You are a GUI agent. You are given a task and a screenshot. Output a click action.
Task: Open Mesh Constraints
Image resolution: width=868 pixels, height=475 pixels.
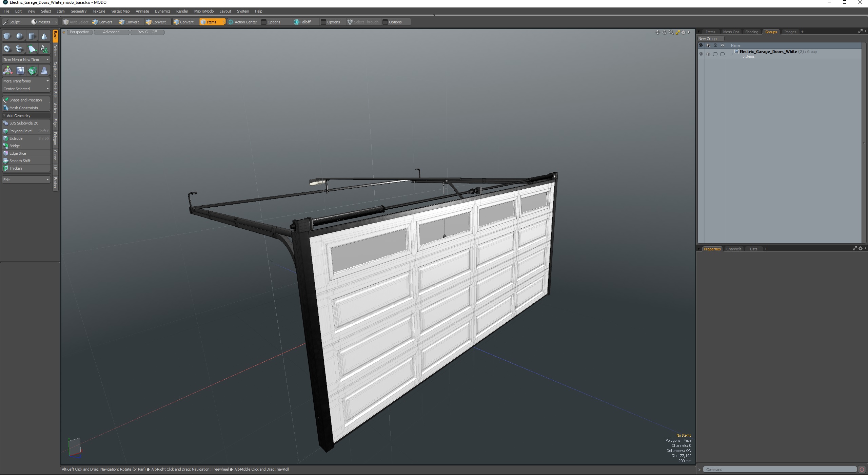pos(26,108)
